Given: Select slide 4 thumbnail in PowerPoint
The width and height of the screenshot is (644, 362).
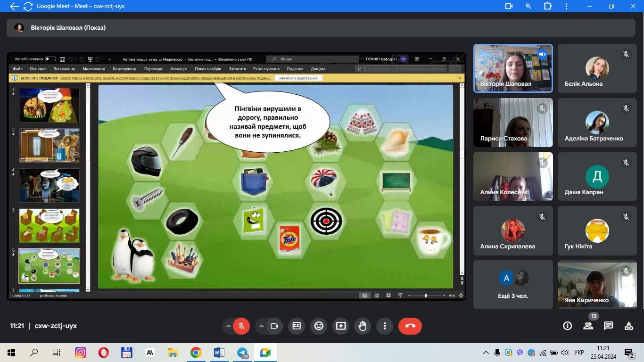Looking at the screenshot, I should 49,186.
